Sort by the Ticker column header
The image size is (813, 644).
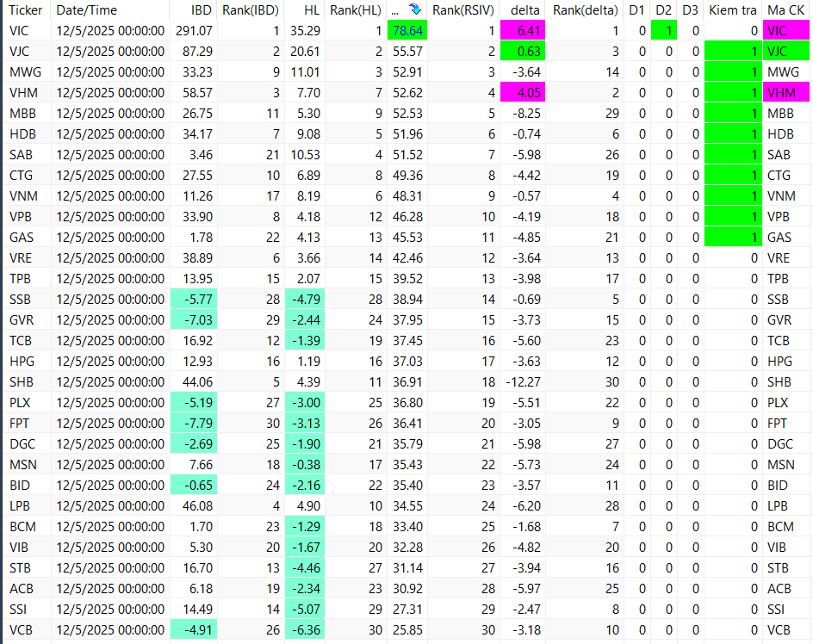25,10
